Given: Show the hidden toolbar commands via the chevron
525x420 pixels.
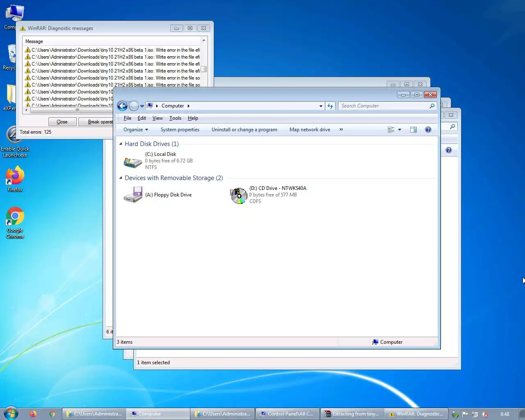Looking at the screenshot, I should (x=341, y=130).
